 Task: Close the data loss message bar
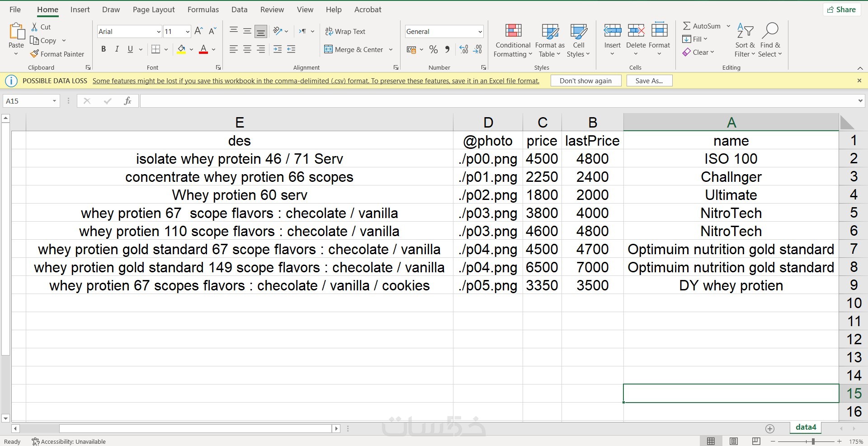pos(859,81)
